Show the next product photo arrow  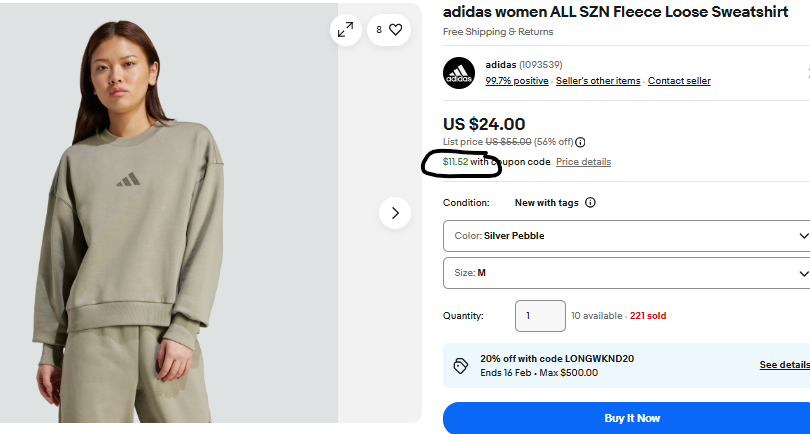tap(395, 212)
